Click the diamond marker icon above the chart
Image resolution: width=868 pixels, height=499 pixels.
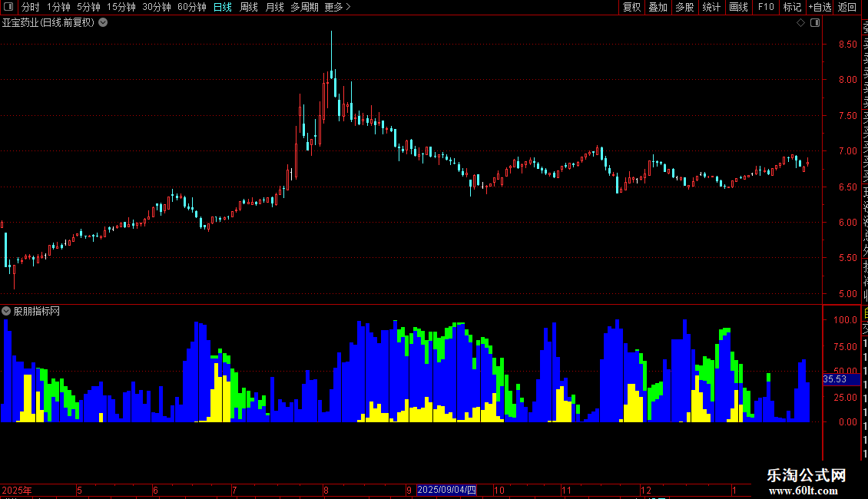pos(800,23)
